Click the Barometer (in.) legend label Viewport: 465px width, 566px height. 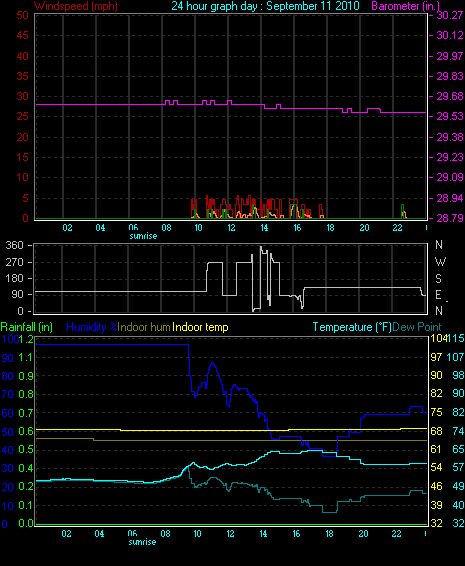(406, 6)
